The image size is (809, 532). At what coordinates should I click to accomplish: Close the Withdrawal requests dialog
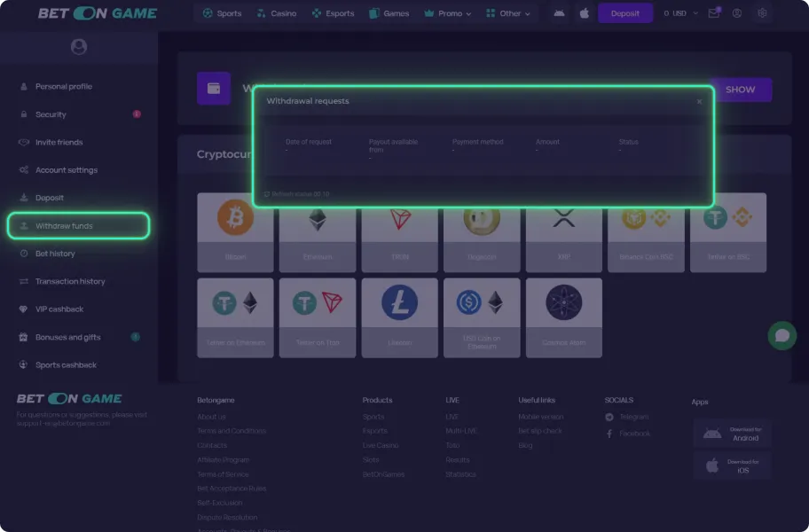click(x=699, y=102)
